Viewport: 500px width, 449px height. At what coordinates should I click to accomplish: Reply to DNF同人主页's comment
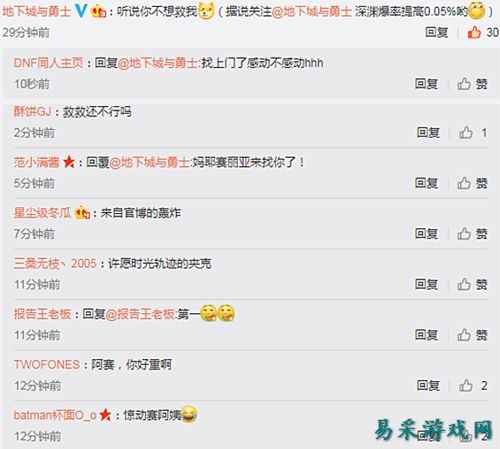click(426, 84)
